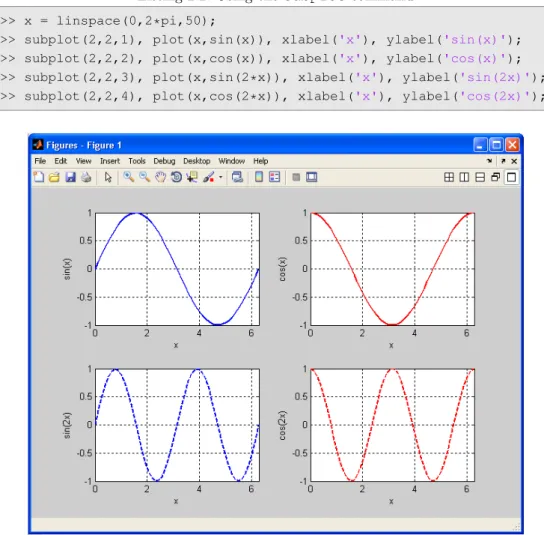Open the Desktop menu

pyautogui.click(x=197, y=161)
